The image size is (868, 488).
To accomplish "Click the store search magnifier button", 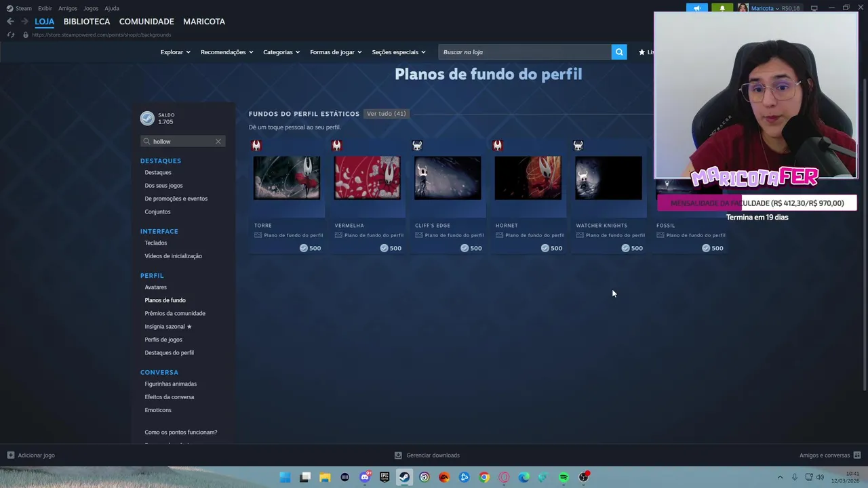I will [x=619, y=52].
